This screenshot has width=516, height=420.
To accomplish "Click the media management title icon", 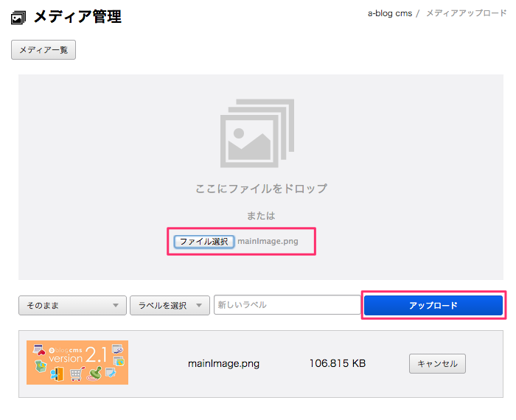I will pyautogui.click(x=18, y=18).
